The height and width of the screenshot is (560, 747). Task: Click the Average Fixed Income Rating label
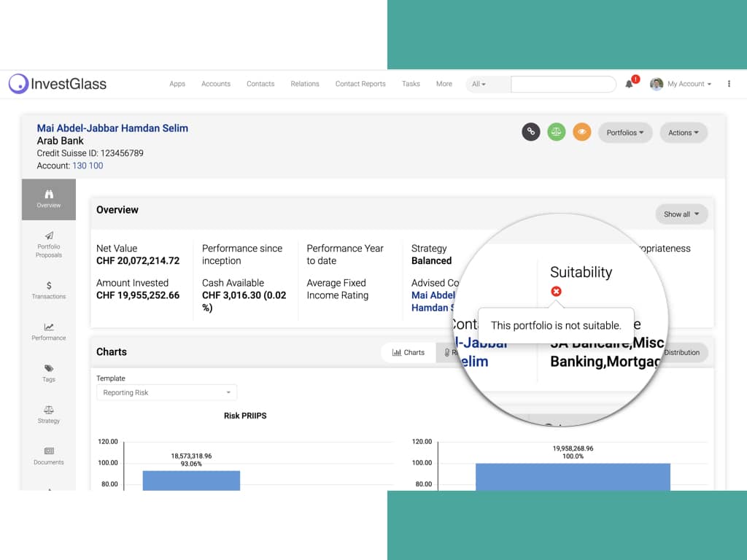click(x=337, y=289)
